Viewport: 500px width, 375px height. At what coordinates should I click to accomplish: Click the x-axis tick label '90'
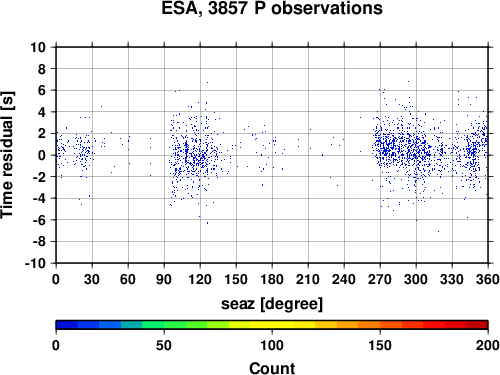tap(164, 279)
